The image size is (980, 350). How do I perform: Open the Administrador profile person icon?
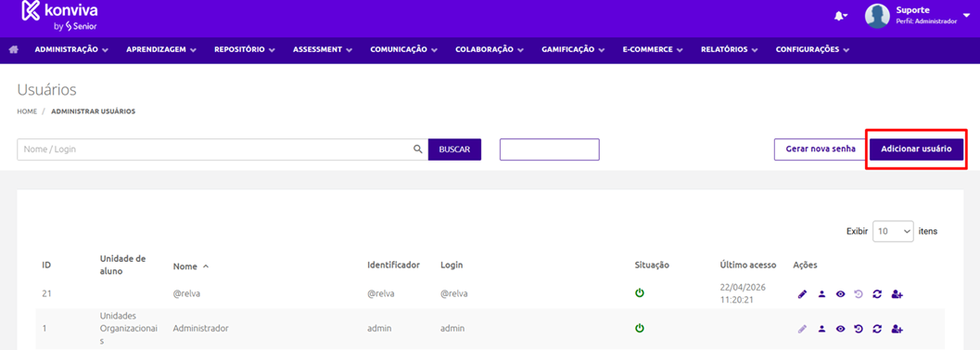click(821, 328)
